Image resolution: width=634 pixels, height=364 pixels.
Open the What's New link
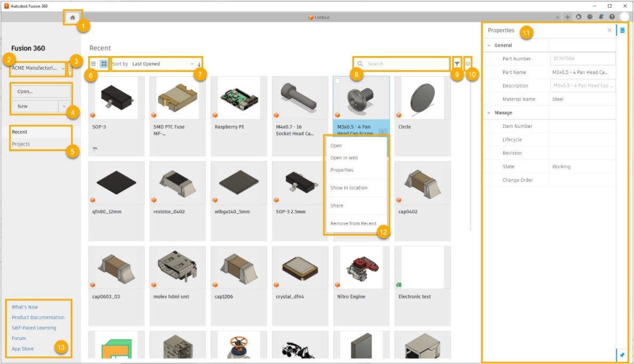point(25,307)
